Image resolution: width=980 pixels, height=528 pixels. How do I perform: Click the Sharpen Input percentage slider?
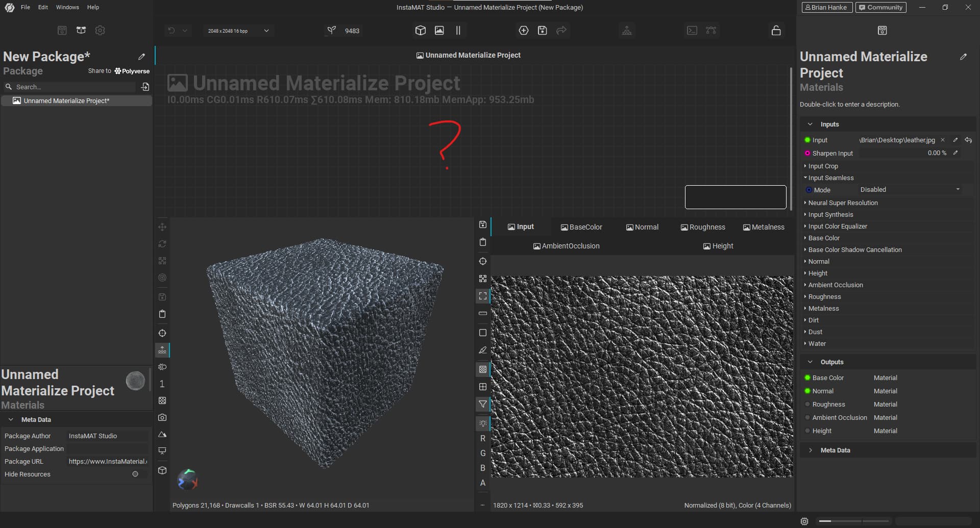tap(902, 153)
